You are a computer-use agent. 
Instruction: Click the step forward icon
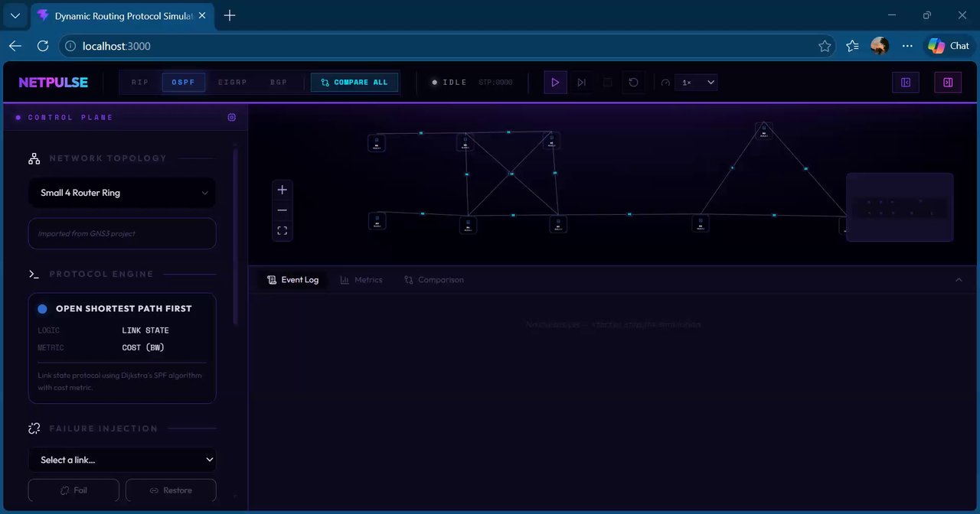(581, 83)
